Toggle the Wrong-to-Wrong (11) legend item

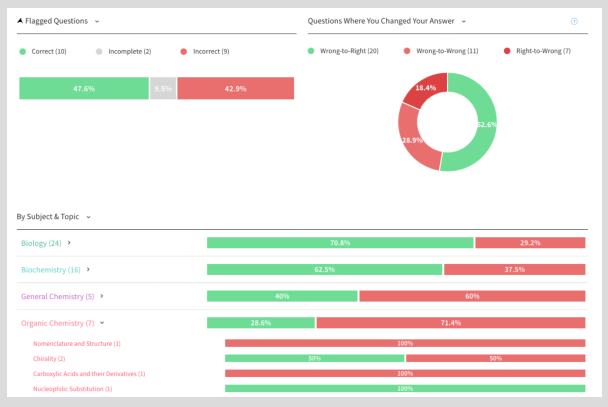point(441,51)
